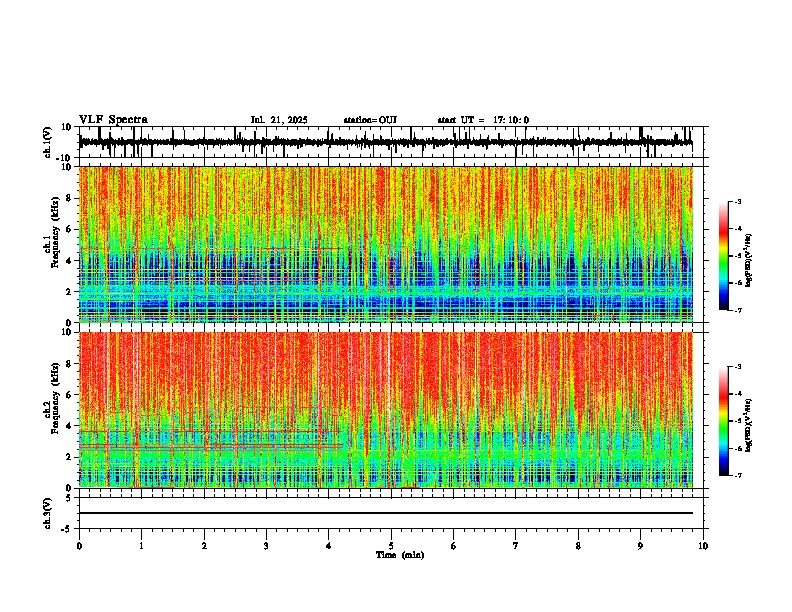
Task: Click the log(PSD) label beside ch.2 colorbar
Action: coord(748,425)
